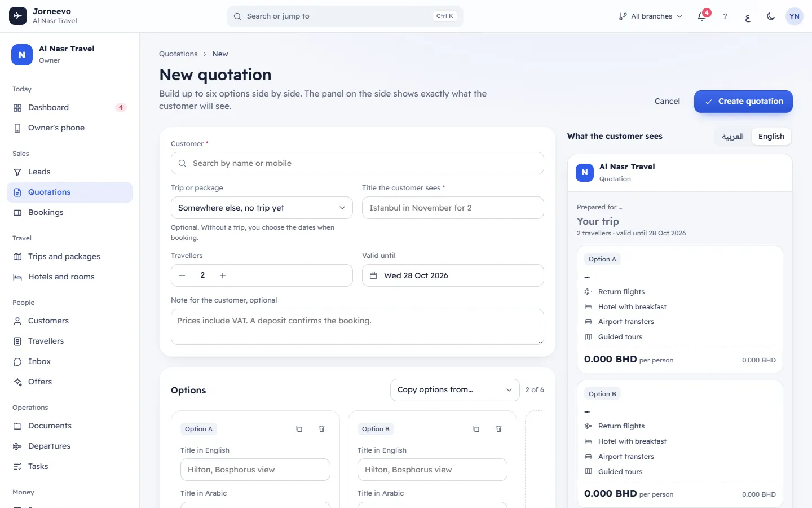Click Option A Title in English field
This screenshot has height=508, width=812.
tap(255, 470)
